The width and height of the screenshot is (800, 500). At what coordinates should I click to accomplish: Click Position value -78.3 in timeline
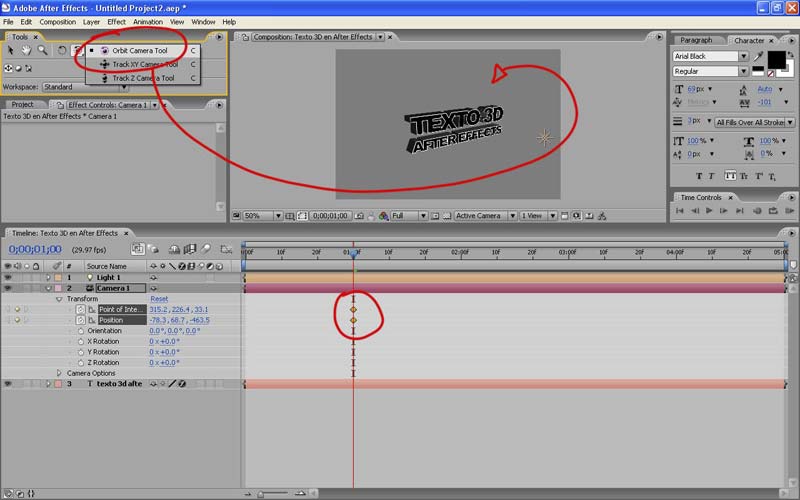click(x=158, y=320)
